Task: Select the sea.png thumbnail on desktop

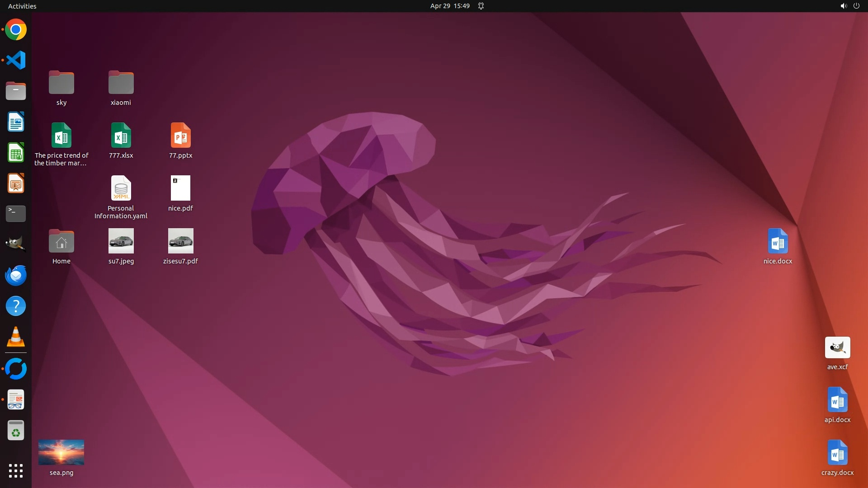Action: pos(61,452)
